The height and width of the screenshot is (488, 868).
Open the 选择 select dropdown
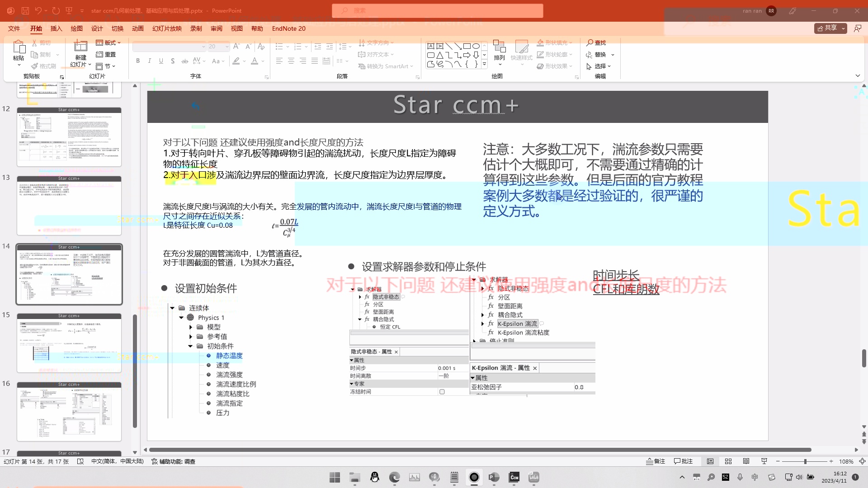click(599, 66)
